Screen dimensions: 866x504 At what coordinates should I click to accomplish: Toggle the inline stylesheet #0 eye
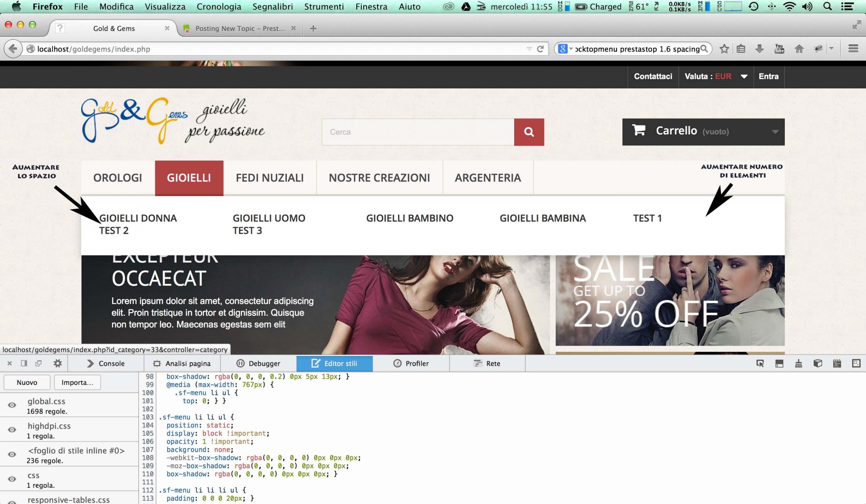pyautogui.click(x=12, y=455)
